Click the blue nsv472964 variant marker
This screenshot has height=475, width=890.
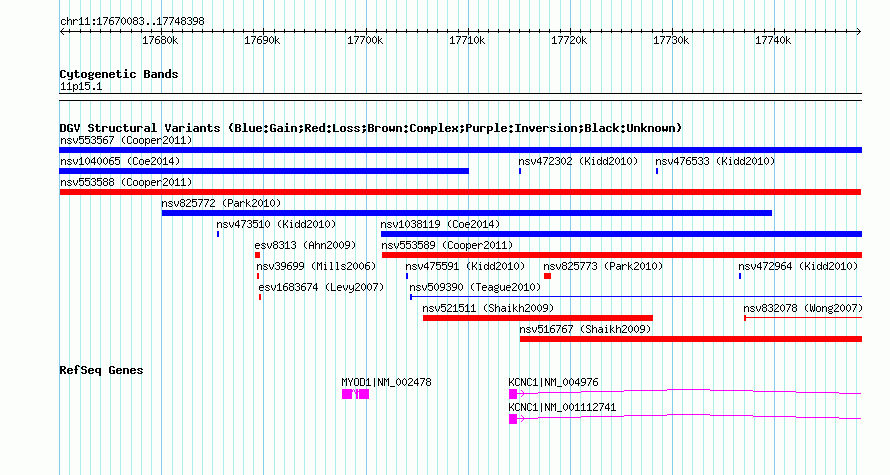point(740,276)
